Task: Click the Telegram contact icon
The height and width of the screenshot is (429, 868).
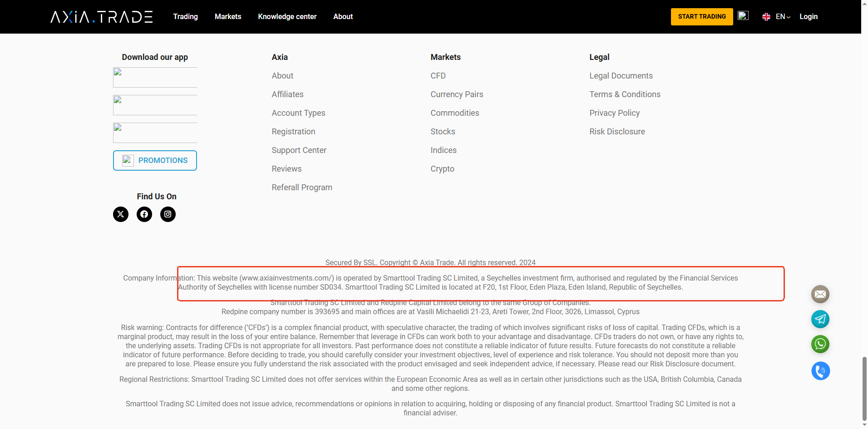Action: click(x=819, y=319)
